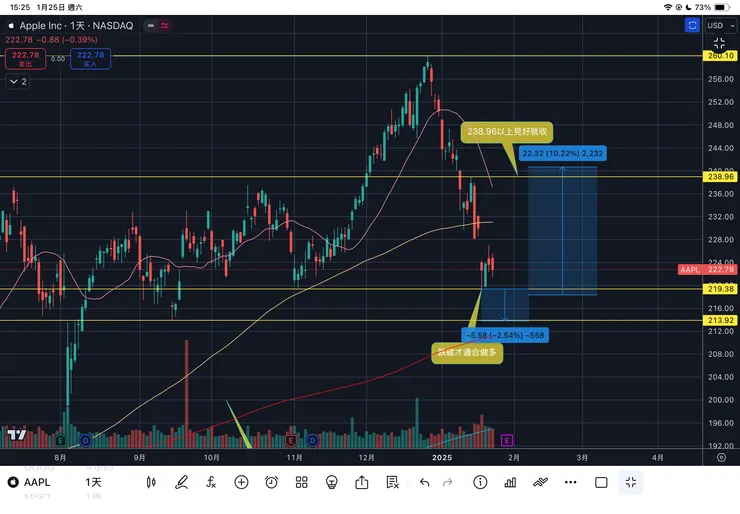Tap the square rectangle icon in toolbar
The width and height of the screenshot is (740, 514).
pos(601,482)
